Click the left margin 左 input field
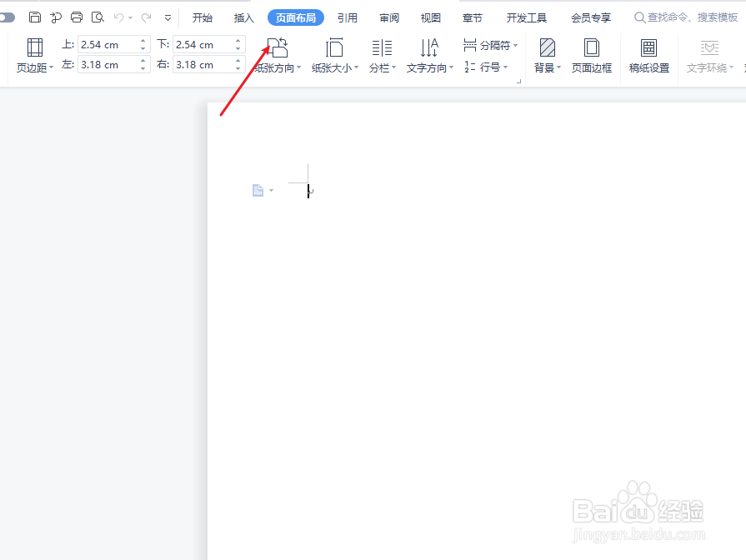746x560 pixels. [x=109, y=65]
